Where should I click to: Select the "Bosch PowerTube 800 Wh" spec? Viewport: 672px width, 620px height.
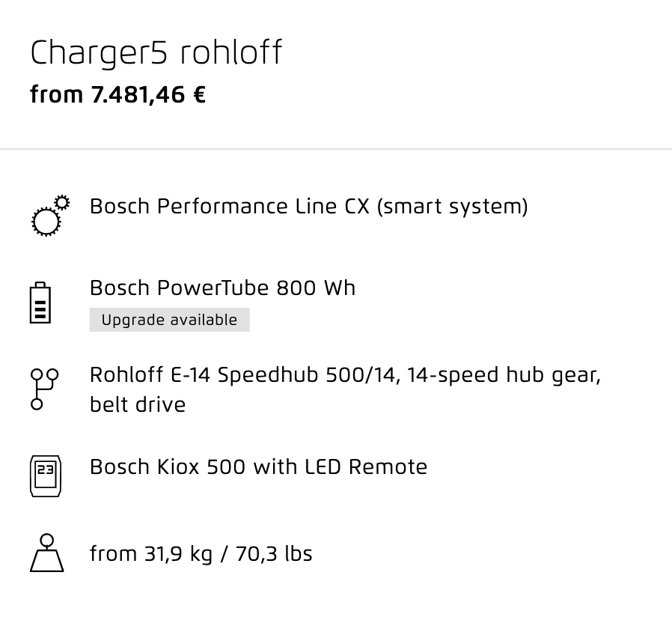(222, 288)
